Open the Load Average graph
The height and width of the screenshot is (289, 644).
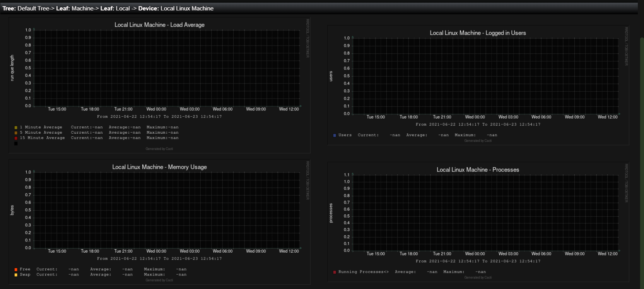coord(159,85)
